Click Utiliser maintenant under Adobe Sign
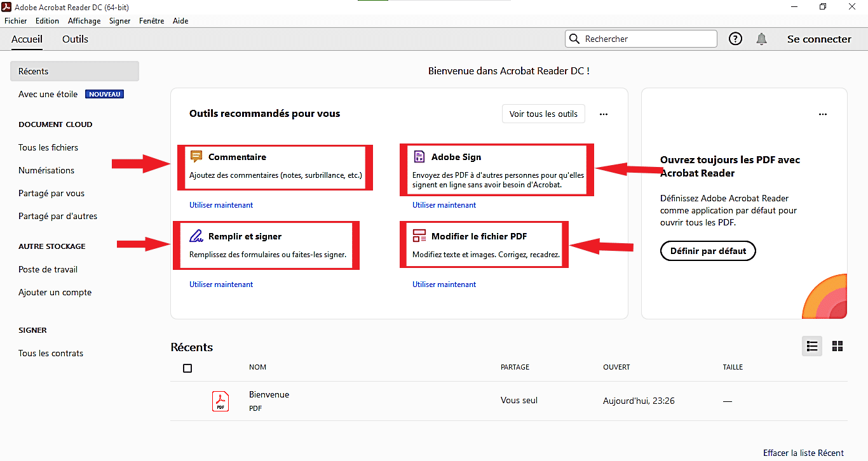Viewport: 868px width, 461px height. tap(444, 205)
